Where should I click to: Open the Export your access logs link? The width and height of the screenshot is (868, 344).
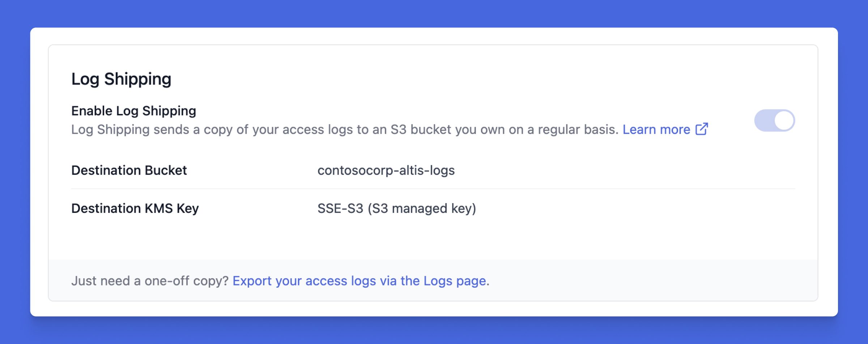360,281
